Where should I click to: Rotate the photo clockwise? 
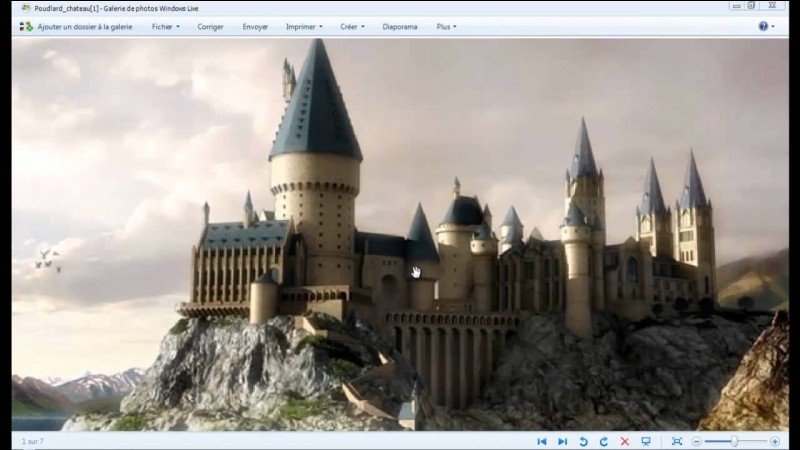(x=604, y=441)
